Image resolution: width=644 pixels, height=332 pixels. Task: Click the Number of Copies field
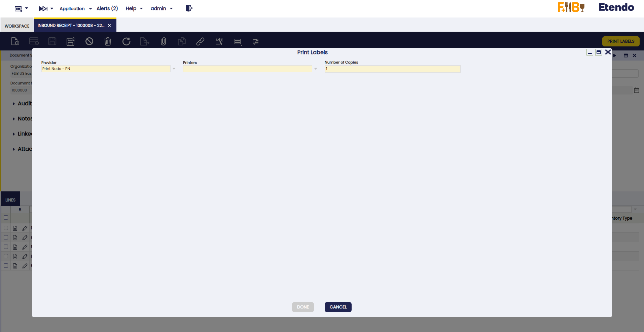(x=392, y=69)
